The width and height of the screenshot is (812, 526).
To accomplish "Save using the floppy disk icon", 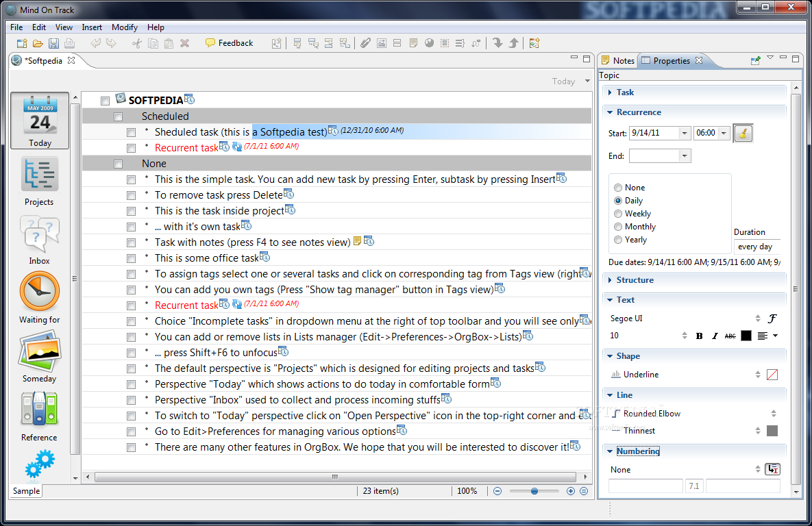I will point(53,43).
